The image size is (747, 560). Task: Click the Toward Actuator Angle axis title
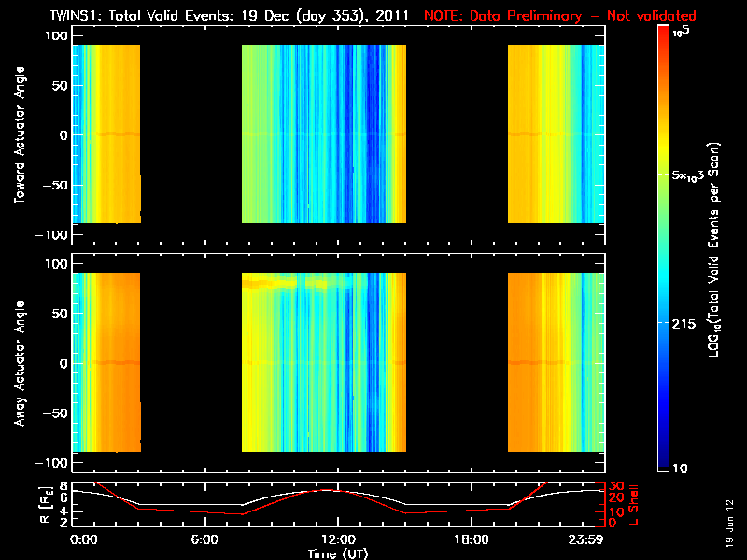20,135
